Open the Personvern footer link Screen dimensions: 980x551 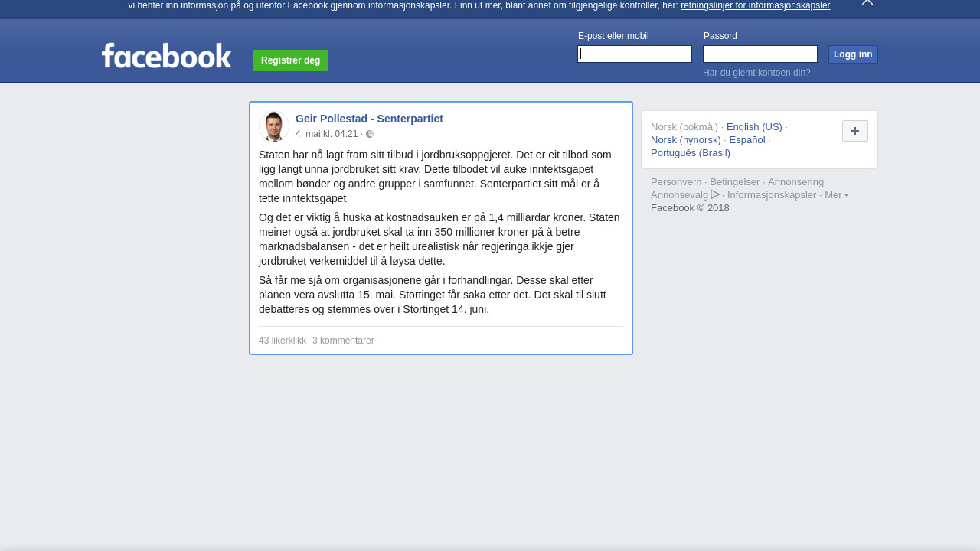tap(676, 182)
